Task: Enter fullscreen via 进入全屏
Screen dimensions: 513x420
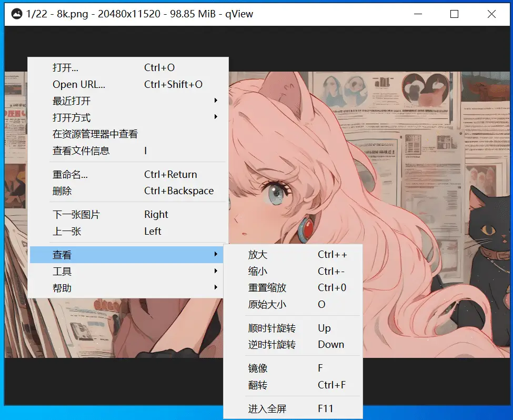Action: (x=267, y=409)
